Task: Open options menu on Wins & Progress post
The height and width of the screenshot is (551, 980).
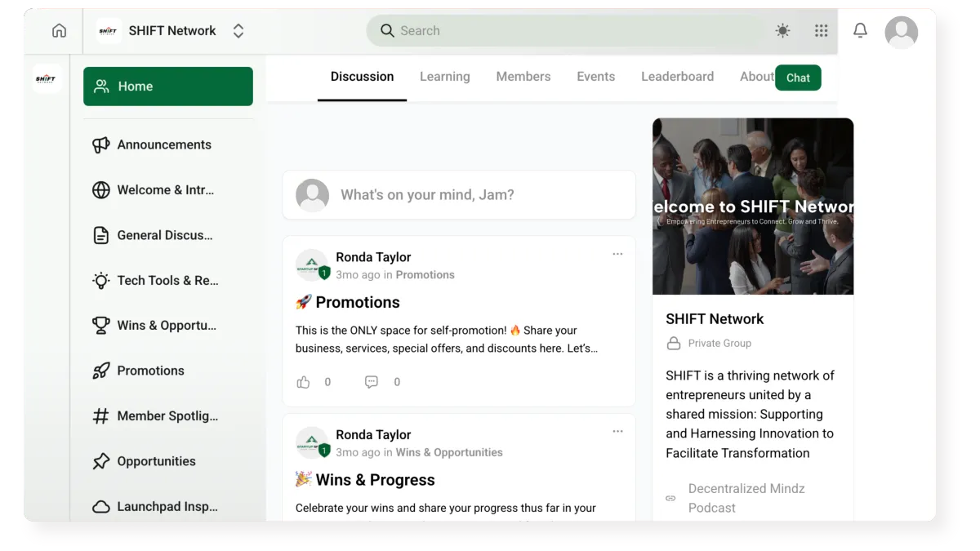Action: coord(617,431)
